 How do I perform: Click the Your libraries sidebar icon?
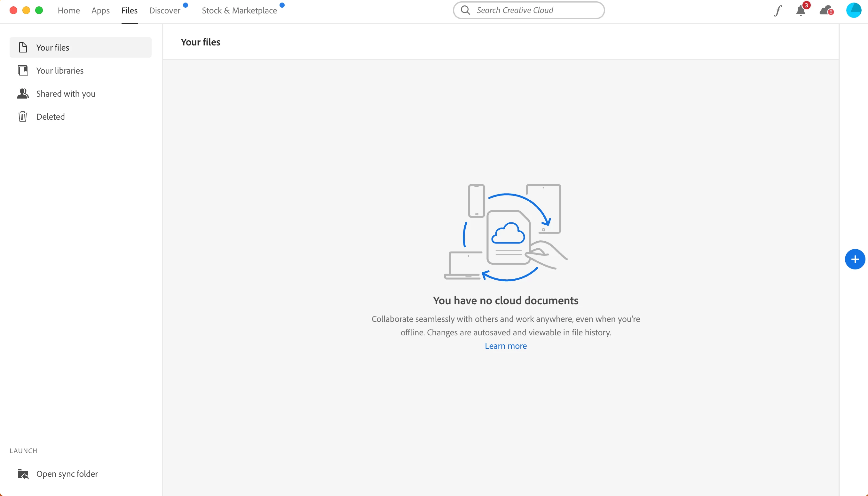click(x=23, y=70)
